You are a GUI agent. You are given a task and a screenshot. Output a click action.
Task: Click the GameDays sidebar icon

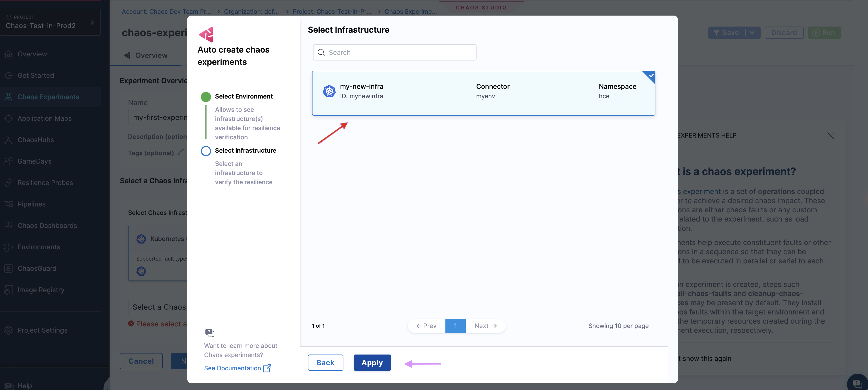coord(8,161)
